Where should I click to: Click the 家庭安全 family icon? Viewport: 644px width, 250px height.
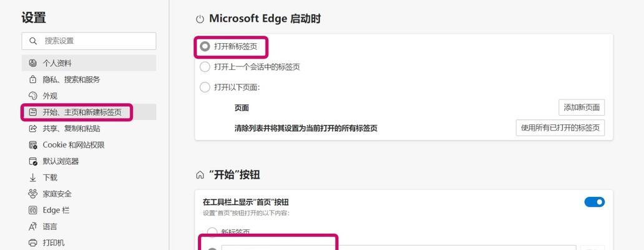33,194
